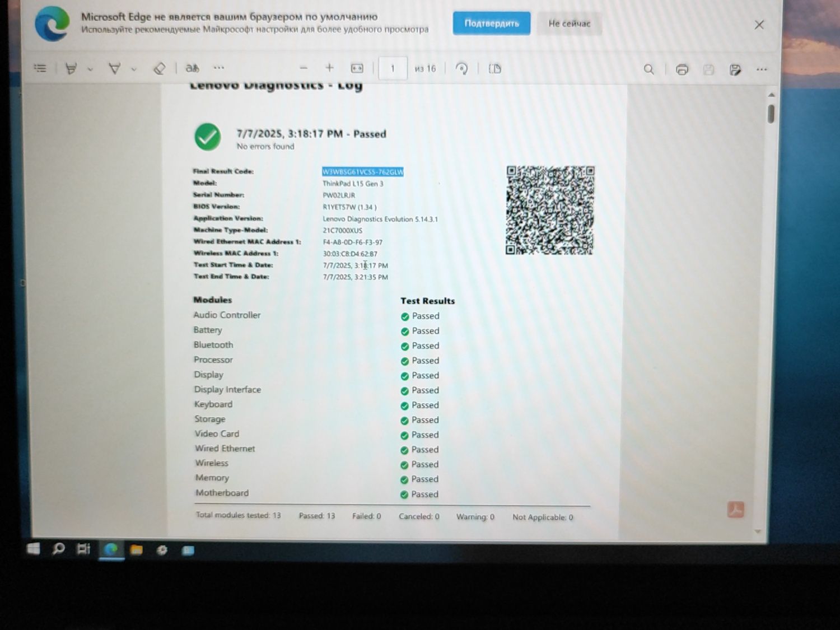Click the 'Bluetooth' module label
Viewport: 840px width, 630px height.
coord(213,345)
